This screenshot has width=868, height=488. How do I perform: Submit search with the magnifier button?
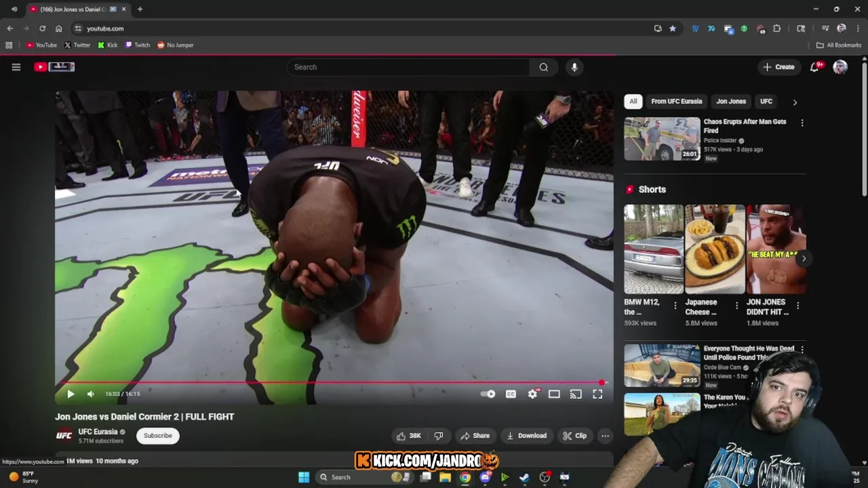(x=543, y=67)
